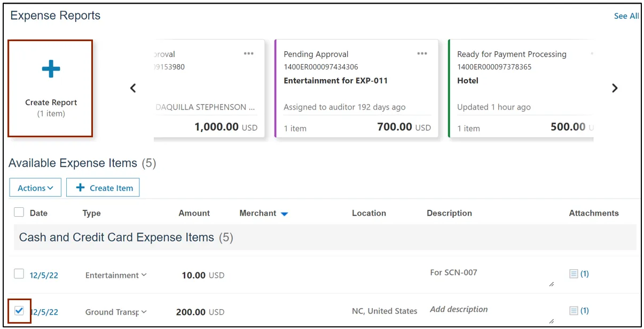Expand the Ground Transportation type dropdown
The width and height of the screenshot is (644, 329).
pyautogui.click(x=144, y=312)
